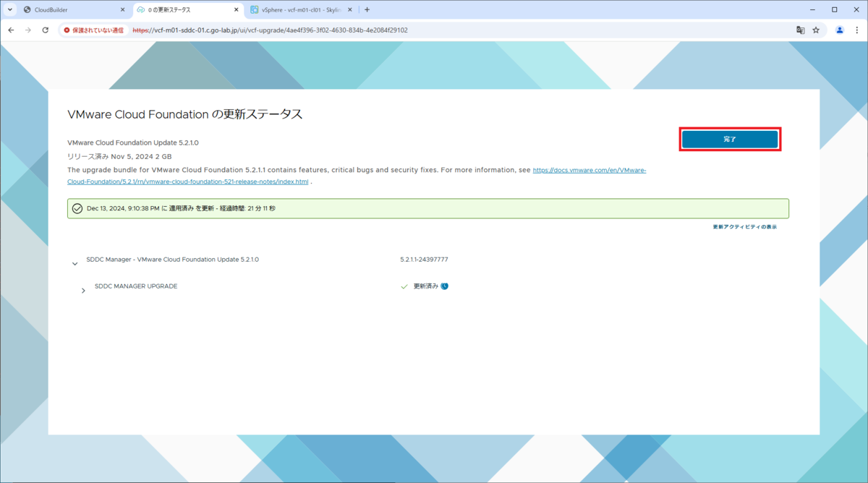Maximize the browser window

(x=835, y=10)
